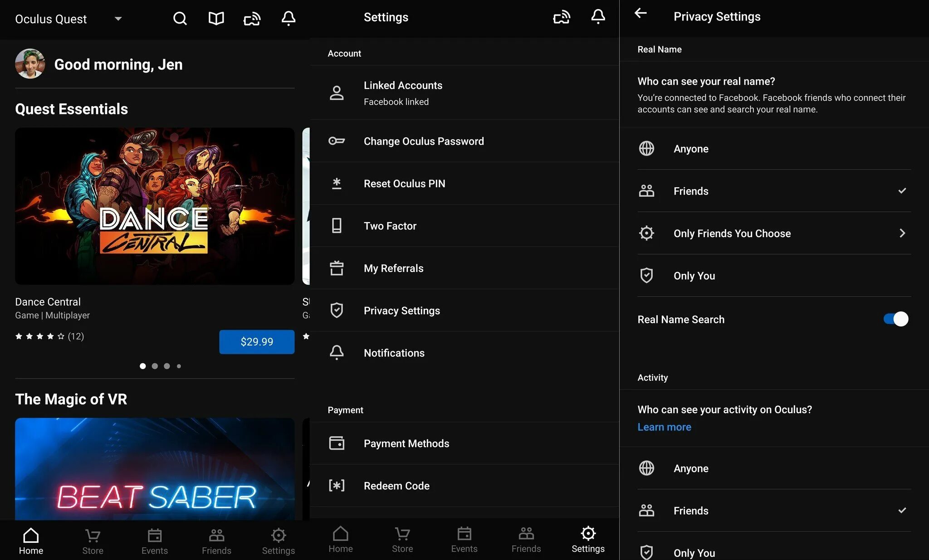This screenshot has height=560, width=929.
Task: Select the Payment Methods wallet icon
Action: click(336, 442)
